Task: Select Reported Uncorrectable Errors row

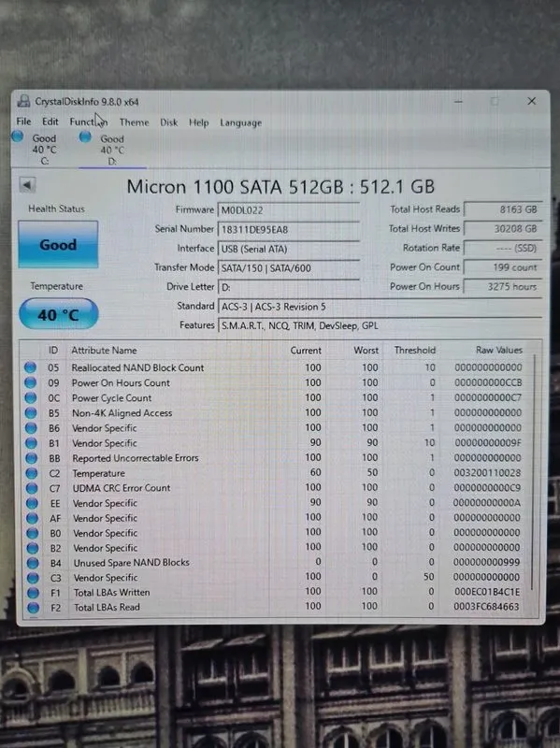Action: (276, 458)
